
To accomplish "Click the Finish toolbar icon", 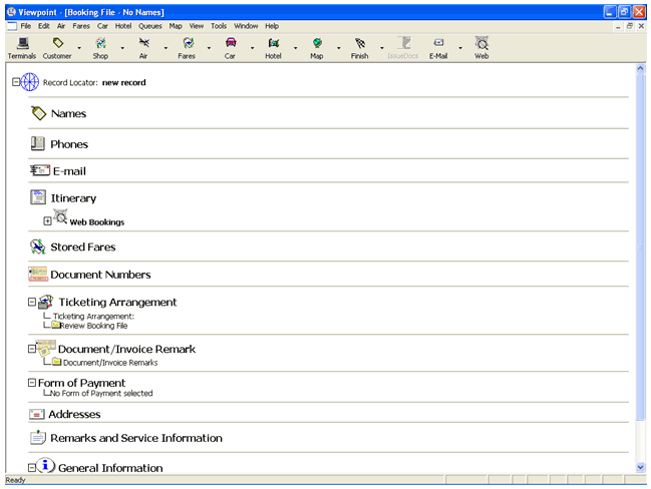I will pos(360,43).
